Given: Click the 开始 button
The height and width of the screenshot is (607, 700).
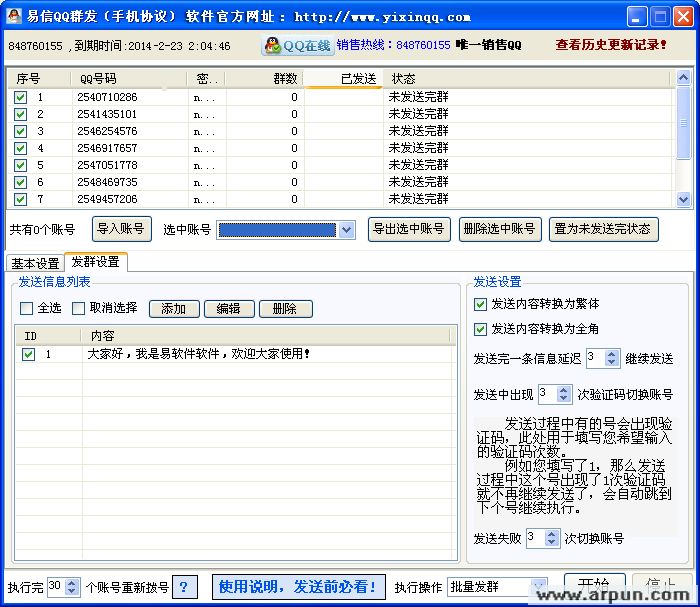Looking at the screenshot, I should 594,584.
